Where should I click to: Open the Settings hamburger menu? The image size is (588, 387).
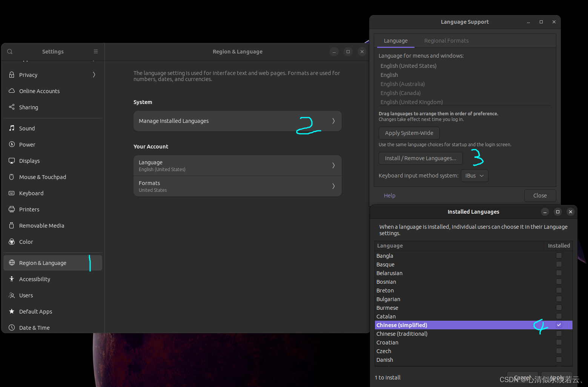96,52
